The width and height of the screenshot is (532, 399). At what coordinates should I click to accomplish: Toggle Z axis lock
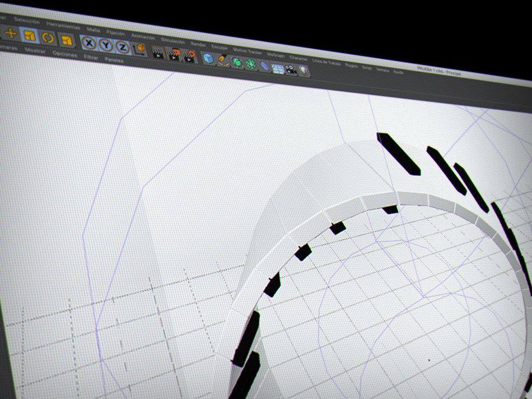click(x=123, y=47)
